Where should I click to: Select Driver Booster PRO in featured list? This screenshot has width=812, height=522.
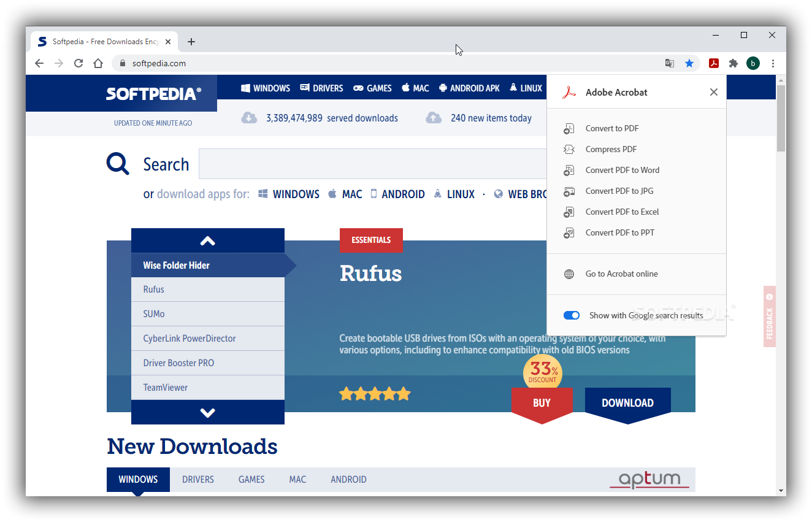pyautogui.click(x=208, y=363)
